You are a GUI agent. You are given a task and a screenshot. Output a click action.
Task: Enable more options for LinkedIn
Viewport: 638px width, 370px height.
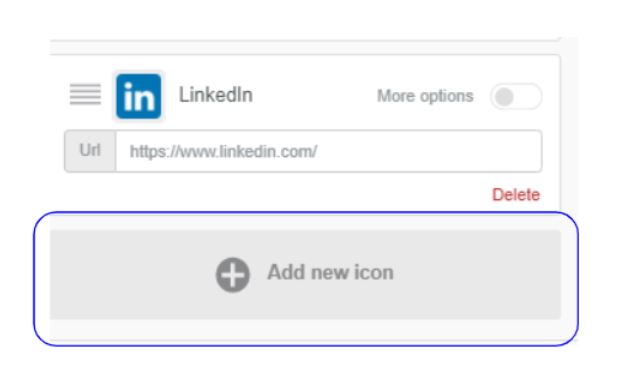pyautogui.click(x=516, y=96)
